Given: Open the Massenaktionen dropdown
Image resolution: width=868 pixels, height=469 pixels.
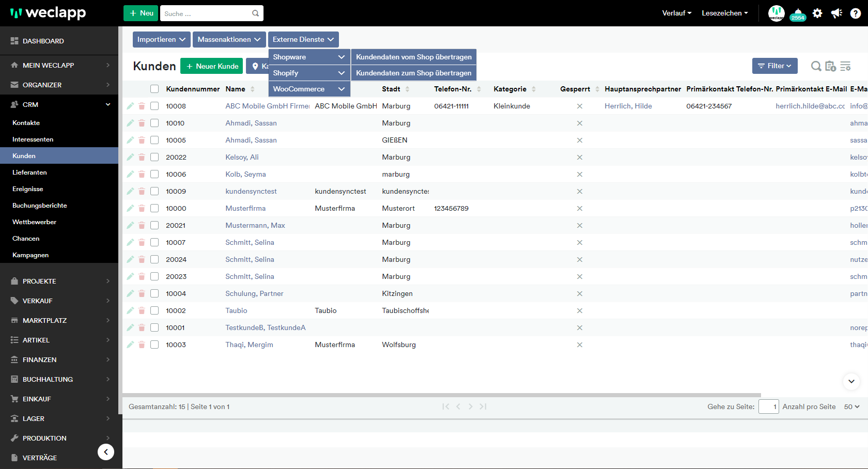Looking at the screenshot, I should coord(229,39).
